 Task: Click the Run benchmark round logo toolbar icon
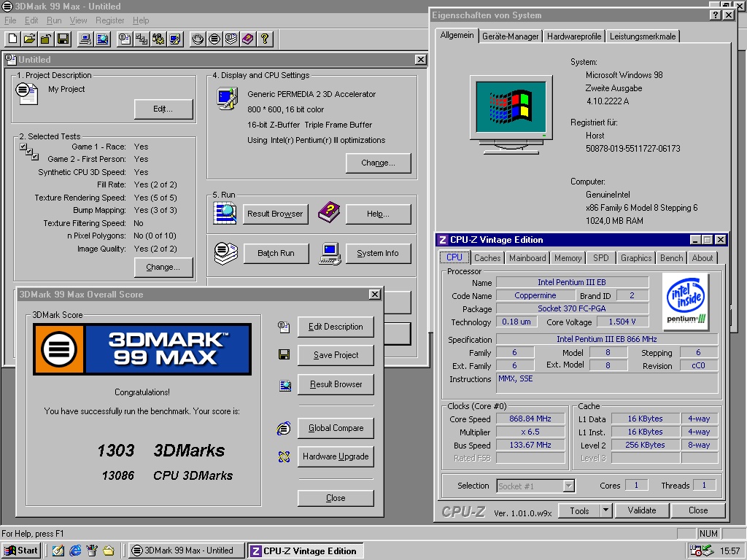coord(214,39)
